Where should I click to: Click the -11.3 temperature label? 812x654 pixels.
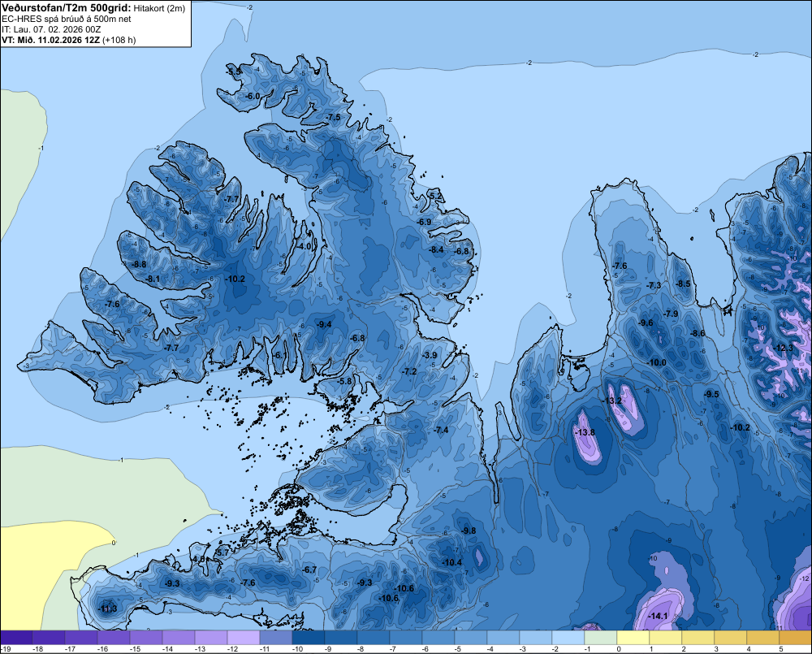[x=107, y=609]
